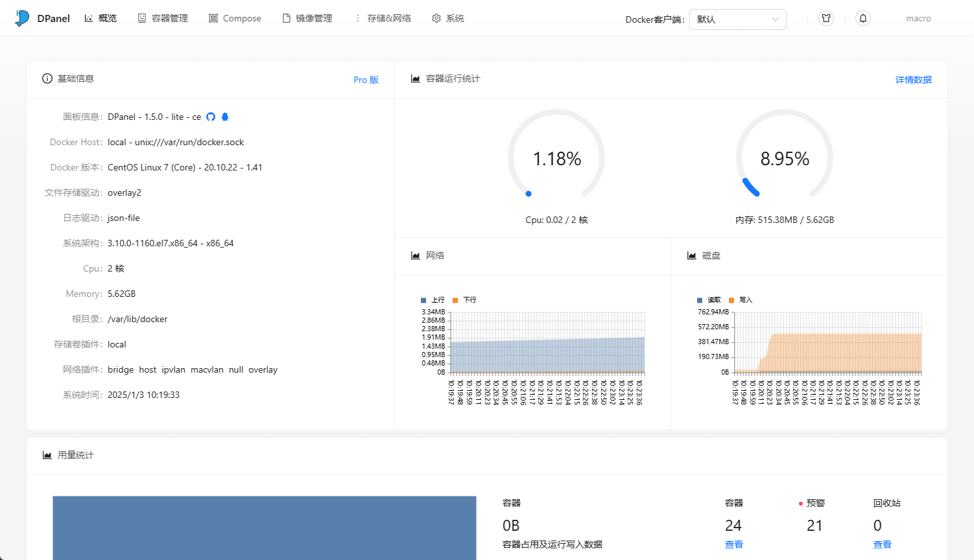Image resolution: width=974 pixels, height=560 pixels.
Task: Click the 写入 orange legend swatch
Action: click(x=731, y=300)
